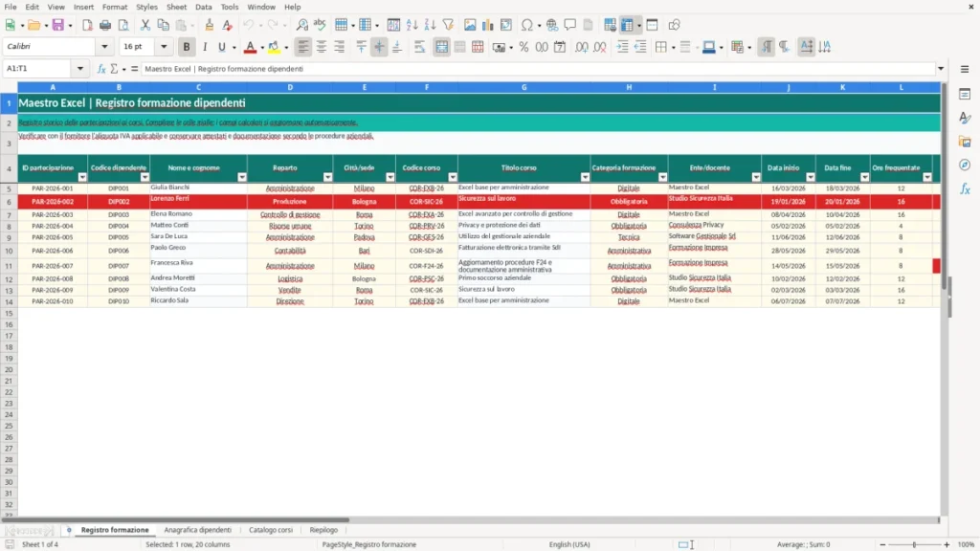Click Sort Ascending icon
Viewport: 980px width, 551px height.
tap(412, 25)
